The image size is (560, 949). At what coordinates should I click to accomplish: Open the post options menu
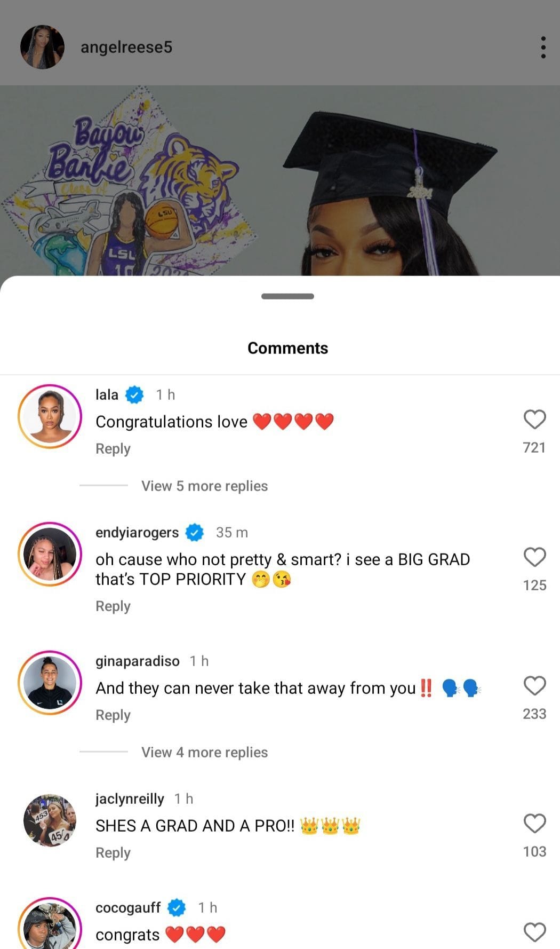(543, 47)
